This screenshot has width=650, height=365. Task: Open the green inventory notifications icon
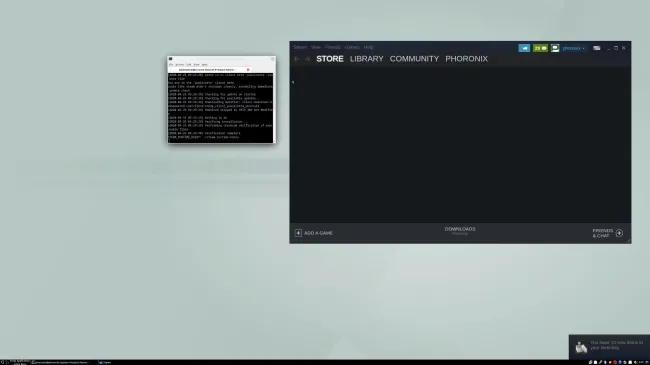(540, 48)
